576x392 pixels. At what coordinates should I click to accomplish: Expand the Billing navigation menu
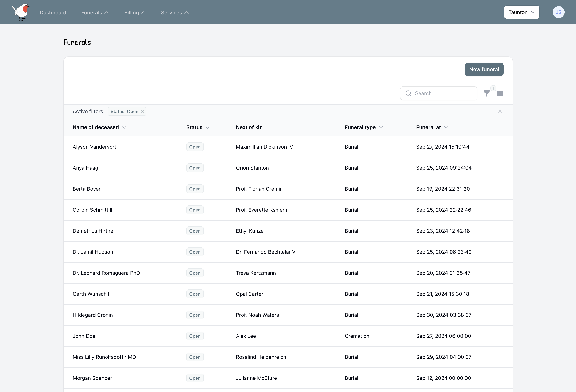tap(135, 12)
